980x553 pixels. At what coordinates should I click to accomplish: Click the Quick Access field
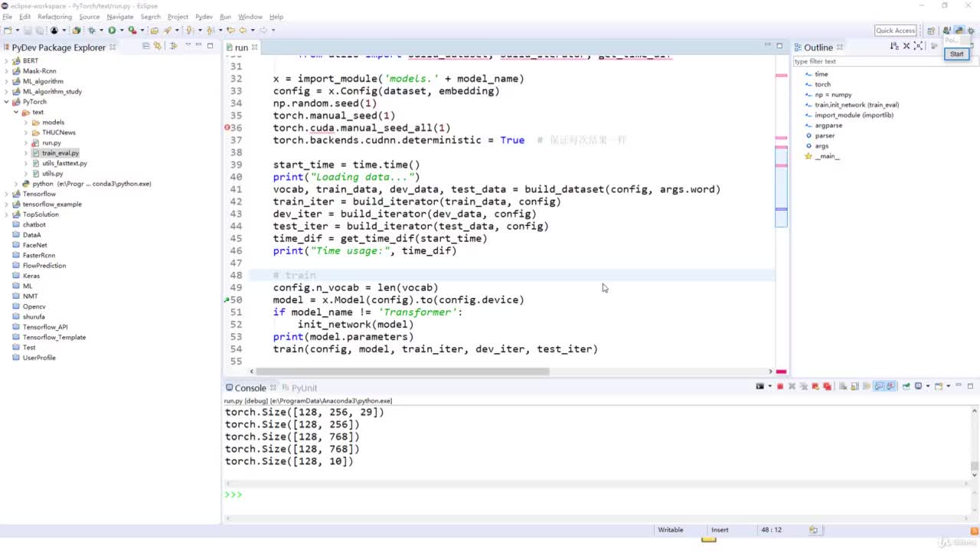pyautogui.click(x=896, y=31)
